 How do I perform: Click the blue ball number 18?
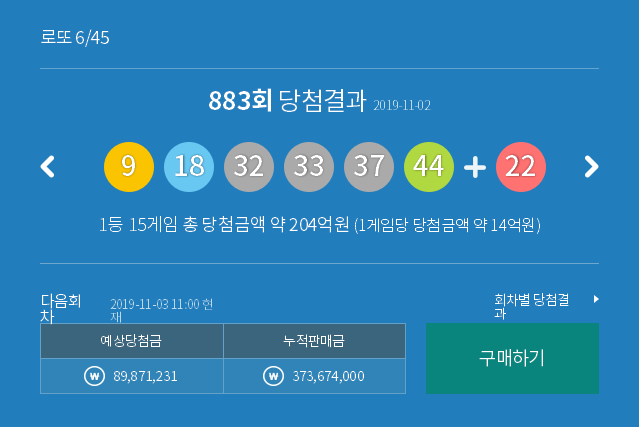click(189, 167)
